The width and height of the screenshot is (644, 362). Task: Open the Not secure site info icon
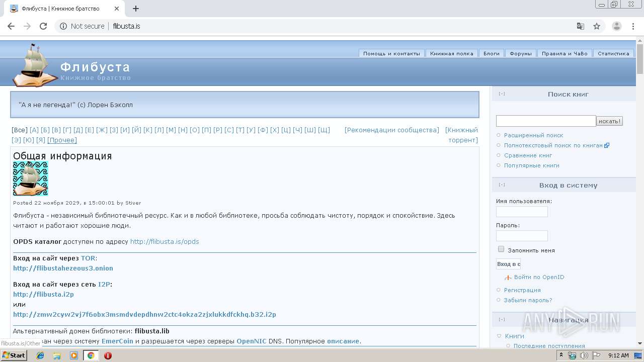(x=63, y=26)
